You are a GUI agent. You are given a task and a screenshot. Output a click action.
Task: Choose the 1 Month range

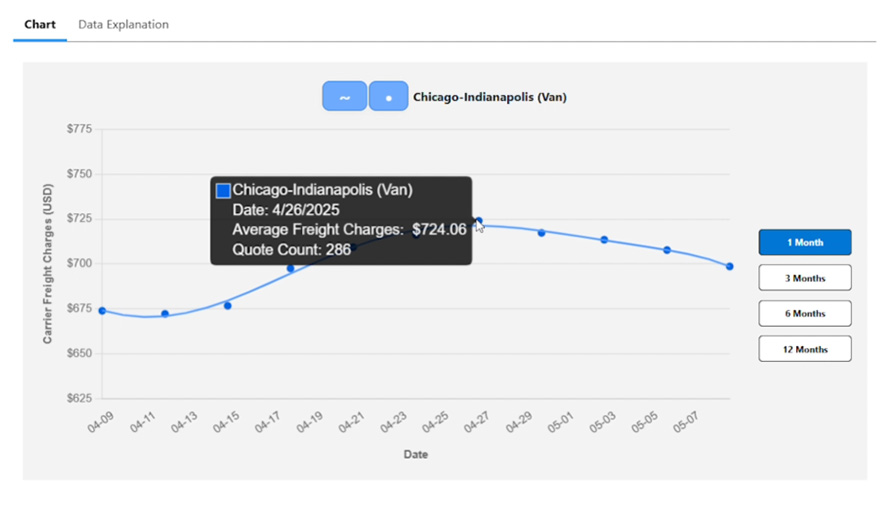tap(805, 242)
